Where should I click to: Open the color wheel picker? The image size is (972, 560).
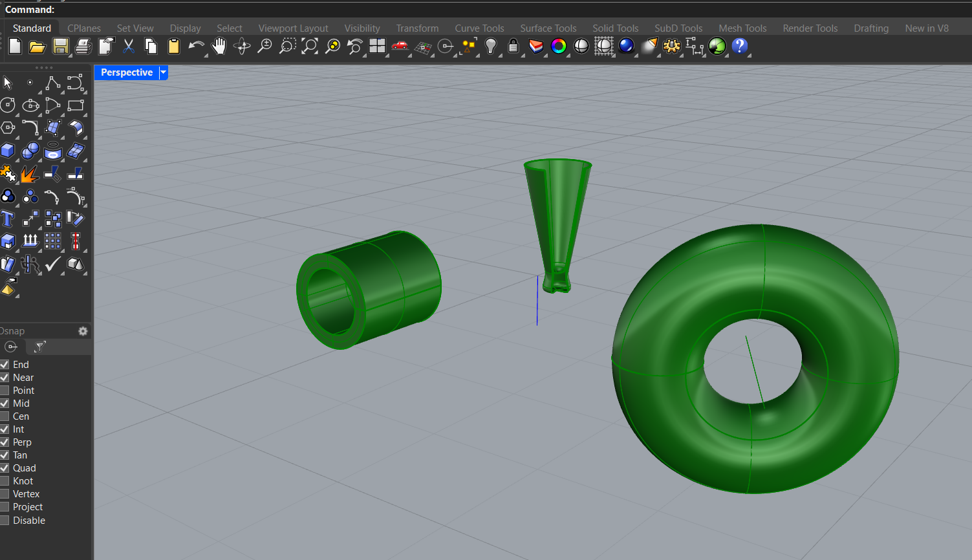point(558,46)
